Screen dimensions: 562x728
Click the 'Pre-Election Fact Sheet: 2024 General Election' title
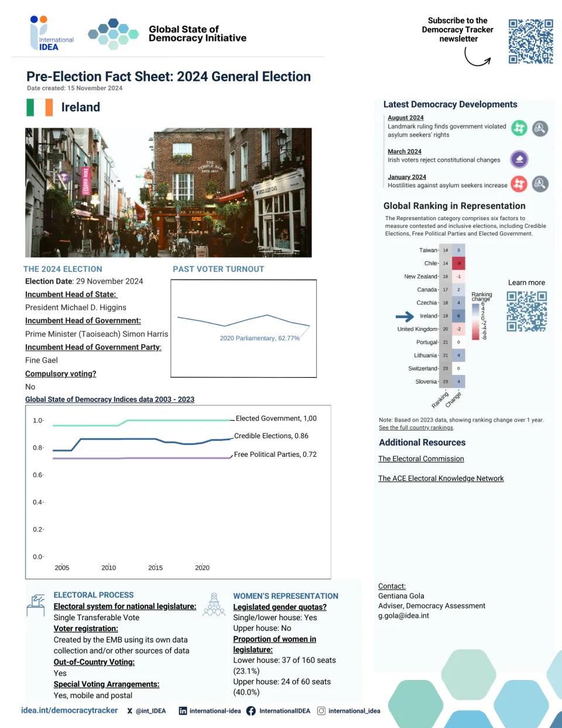click(169, 77)
